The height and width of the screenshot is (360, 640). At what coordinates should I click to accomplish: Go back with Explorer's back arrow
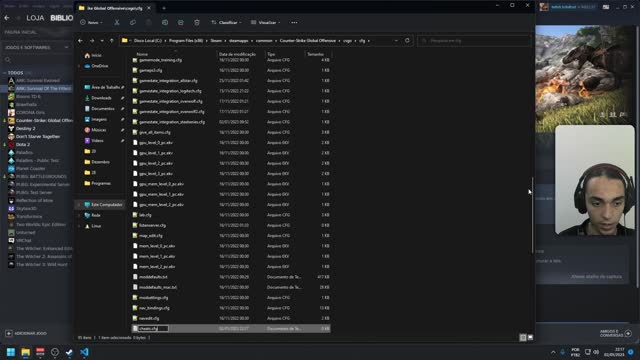80,41
